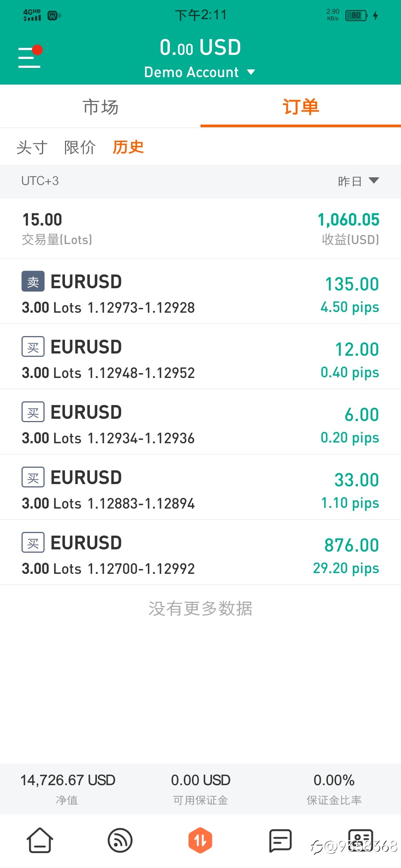
Task: Tap the sell badge on first EURUSD order
Action: 33,282
